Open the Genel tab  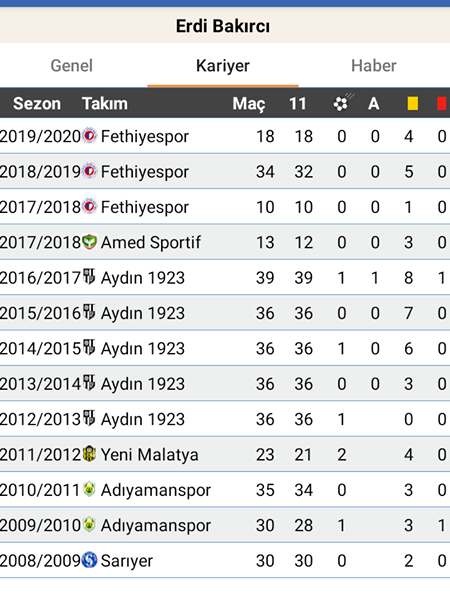72,66
